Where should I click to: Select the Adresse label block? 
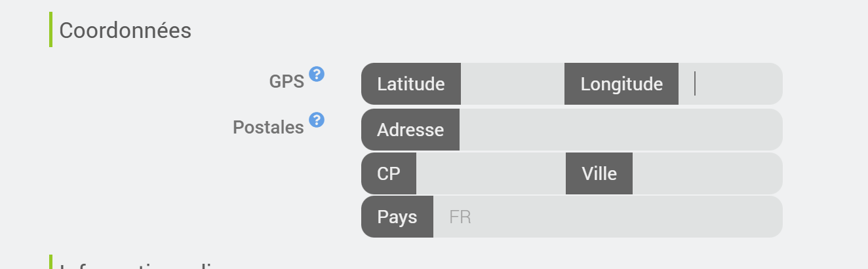(x=410, y=130)
